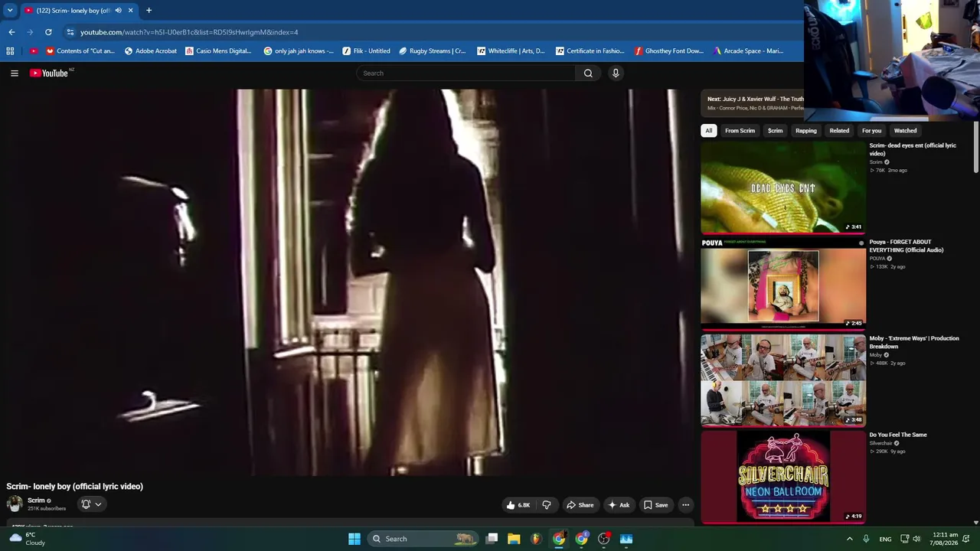
Task: Start voice search with microphone icon
Action: 616,73
